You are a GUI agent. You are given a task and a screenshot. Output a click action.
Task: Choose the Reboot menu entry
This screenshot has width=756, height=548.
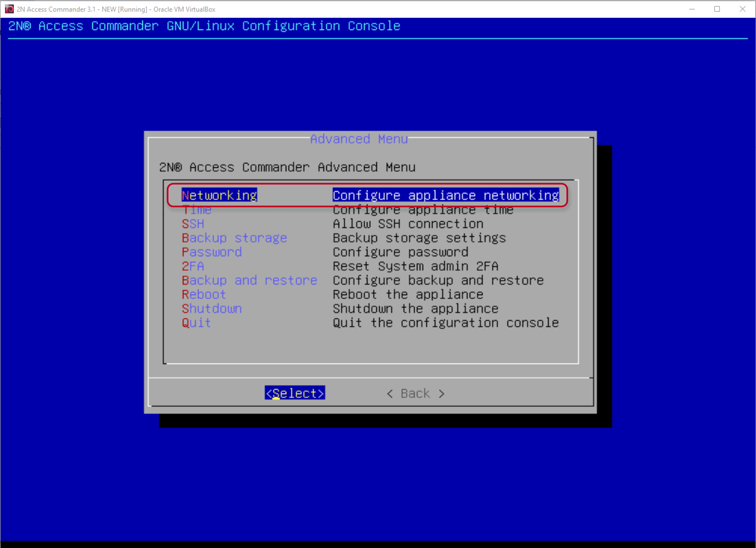coord(204,295)
